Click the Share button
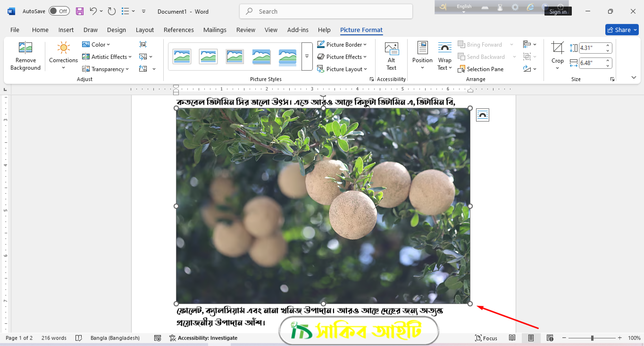This screenshot has width=644, height=346. tap(621, 30)
